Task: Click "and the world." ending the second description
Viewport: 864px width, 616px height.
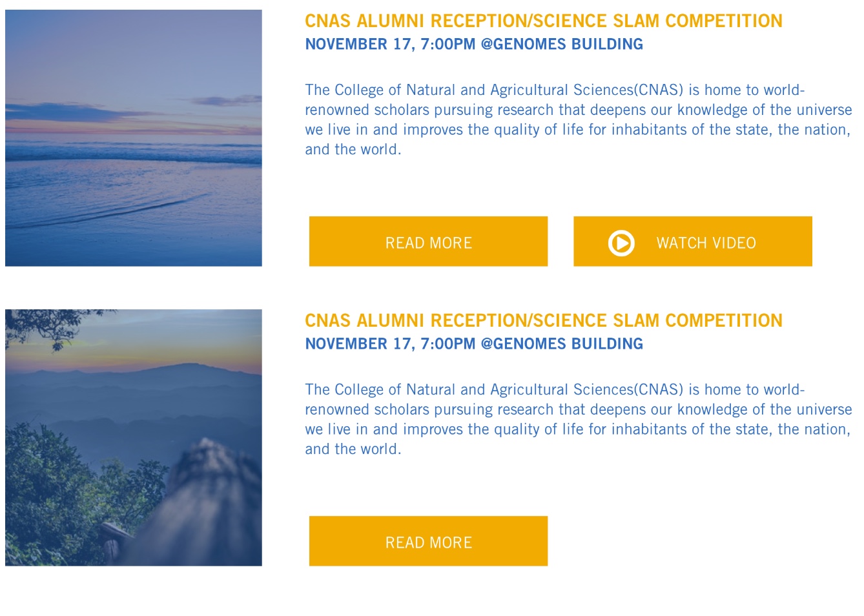Action: [x=353, y=449]
